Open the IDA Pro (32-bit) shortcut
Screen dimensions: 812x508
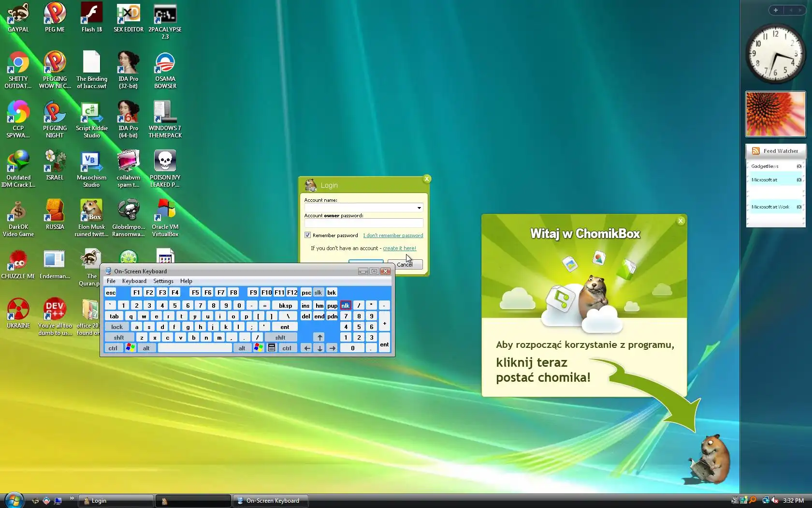[x=128, y=70]
